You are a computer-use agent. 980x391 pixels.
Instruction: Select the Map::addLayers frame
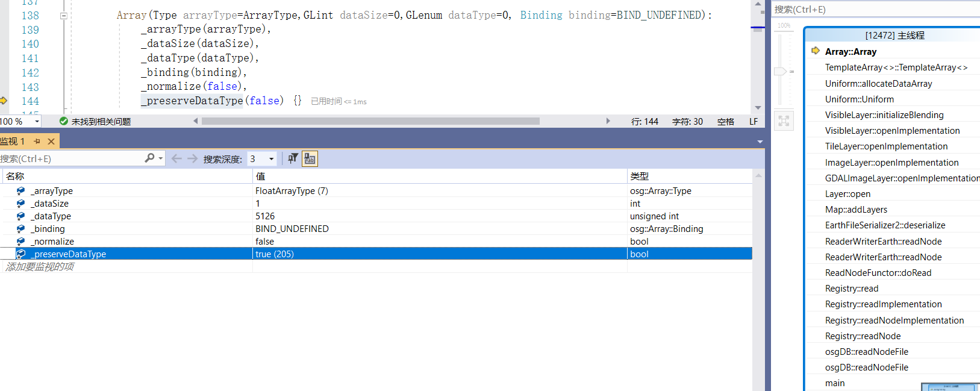tap(856, 210)
